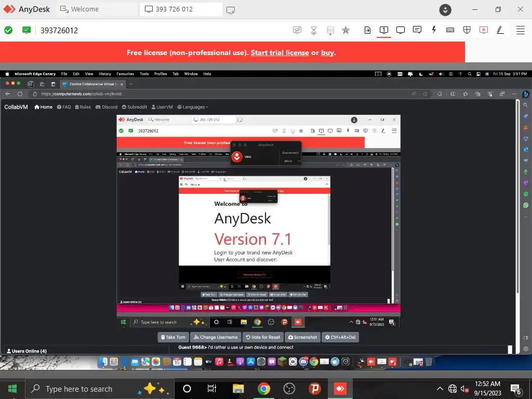Click the Windows Start button
Image resolution: width=532 pixels, height=399 pixels.
pos(12,389)
